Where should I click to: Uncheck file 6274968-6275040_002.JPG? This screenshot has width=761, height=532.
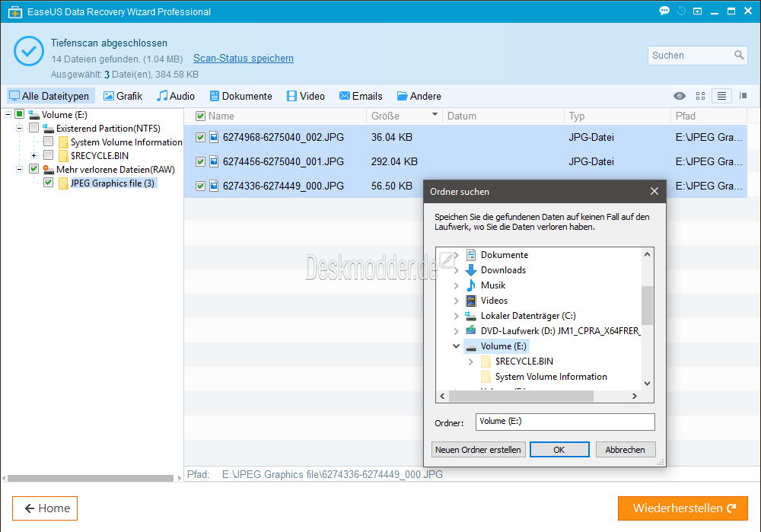200,137
